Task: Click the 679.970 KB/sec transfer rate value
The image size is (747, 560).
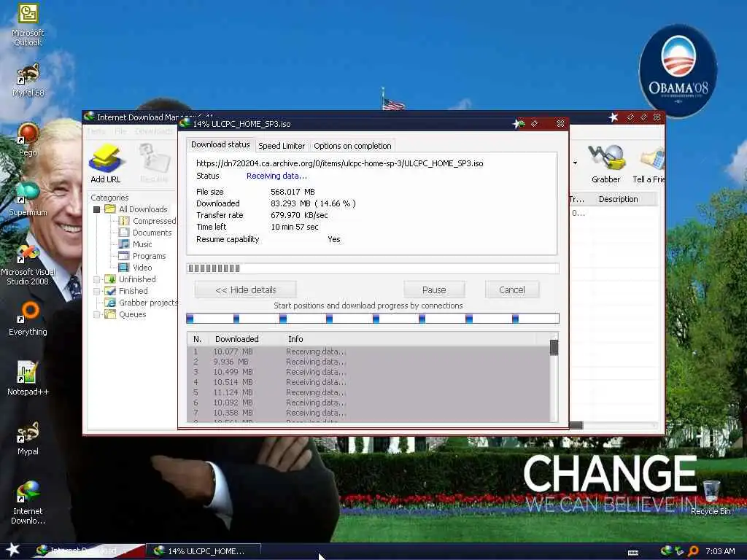Action: coord(299,215)
